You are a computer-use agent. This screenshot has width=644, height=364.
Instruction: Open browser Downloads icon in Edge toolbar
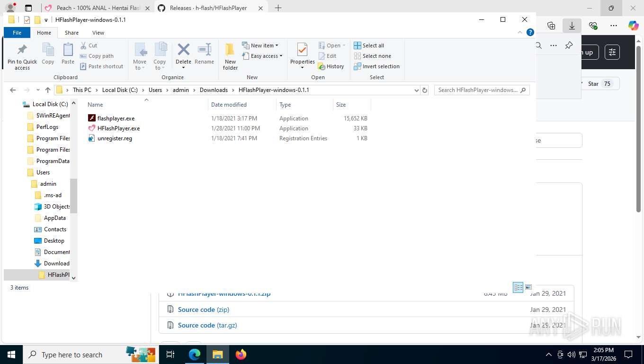(x=572, y=26)
